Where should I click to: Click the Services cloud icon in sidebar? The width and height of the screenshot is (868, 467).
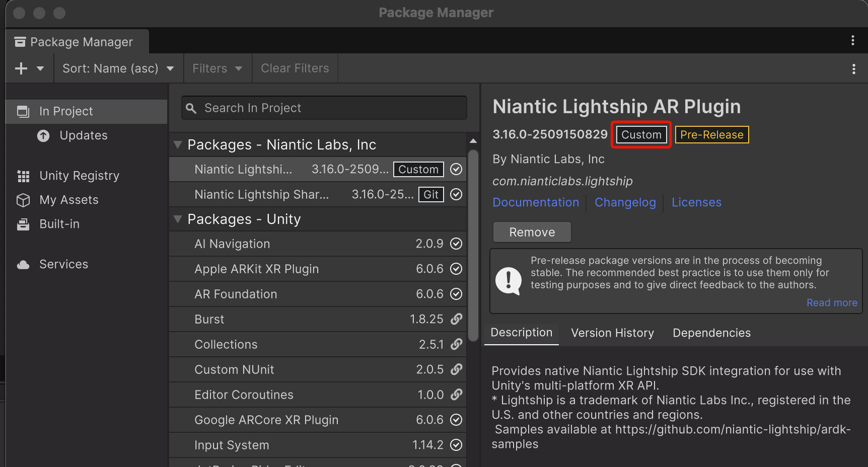[x=23, y=264]
